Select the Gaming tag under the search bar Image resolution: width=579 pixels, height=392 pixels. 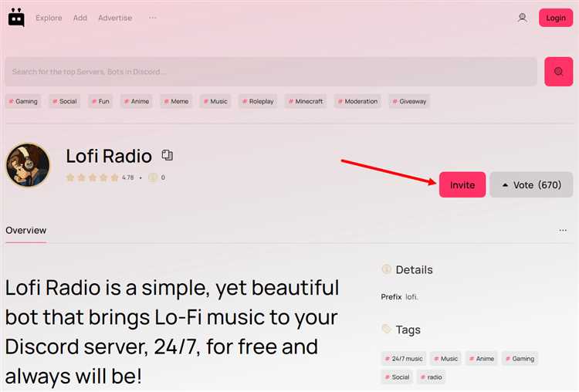point(23,101)
